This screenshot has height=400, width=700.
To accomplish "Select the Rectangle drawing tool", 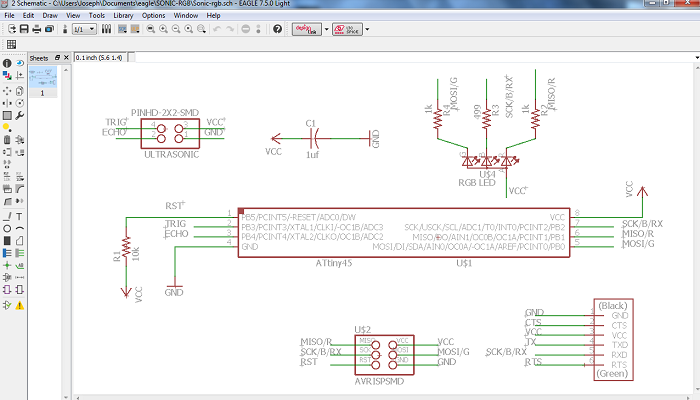I will pyautogui.click(x=7, y=241).
